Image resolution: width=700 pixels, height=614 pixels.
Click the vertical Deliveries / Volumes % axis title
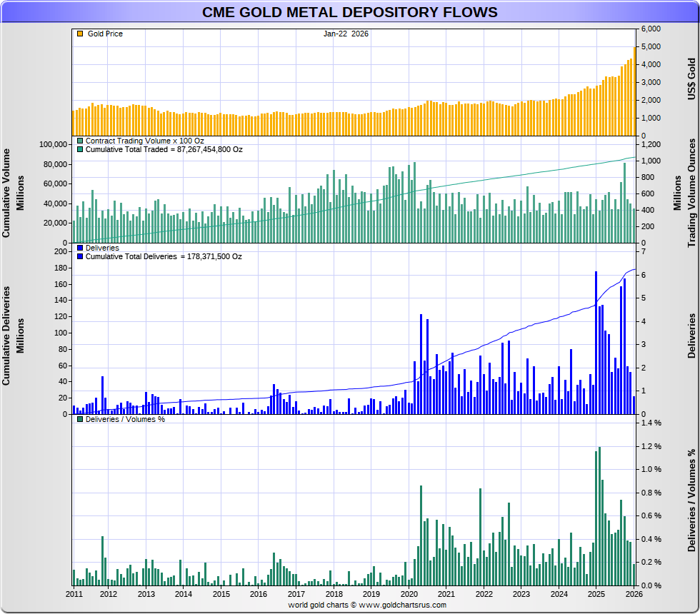(x=691, y=500)
